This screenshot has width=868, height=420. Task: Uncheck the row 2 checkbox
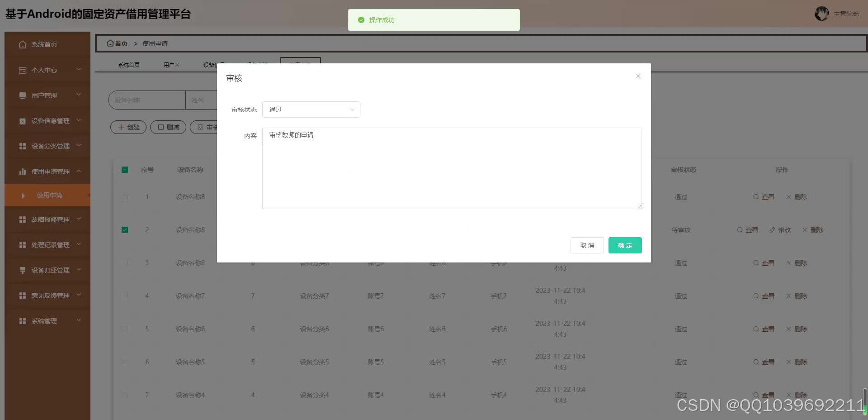(125, 230)
